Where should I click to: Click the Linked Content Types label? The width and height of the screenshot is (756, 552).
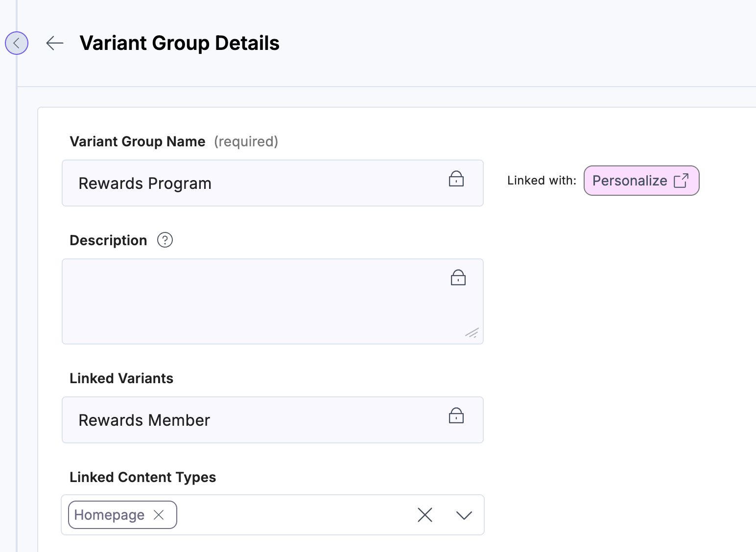(x=142, y=477)
